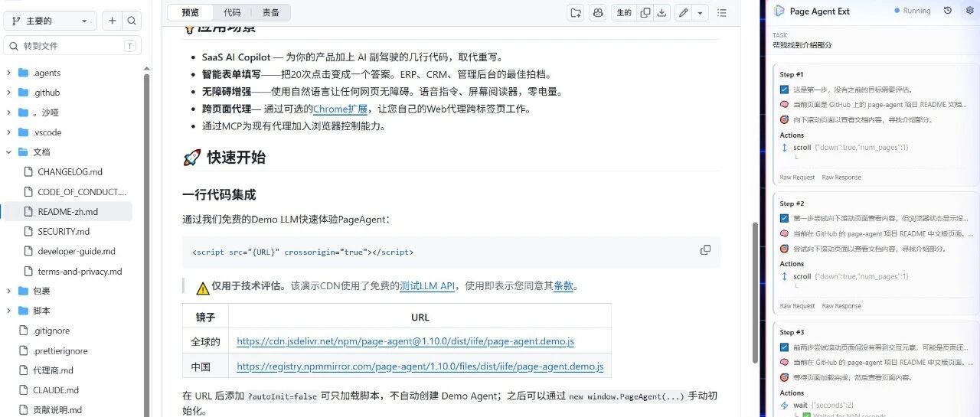
Task: Click the brain memory icon in Step #1
Action: click(784, 104)
